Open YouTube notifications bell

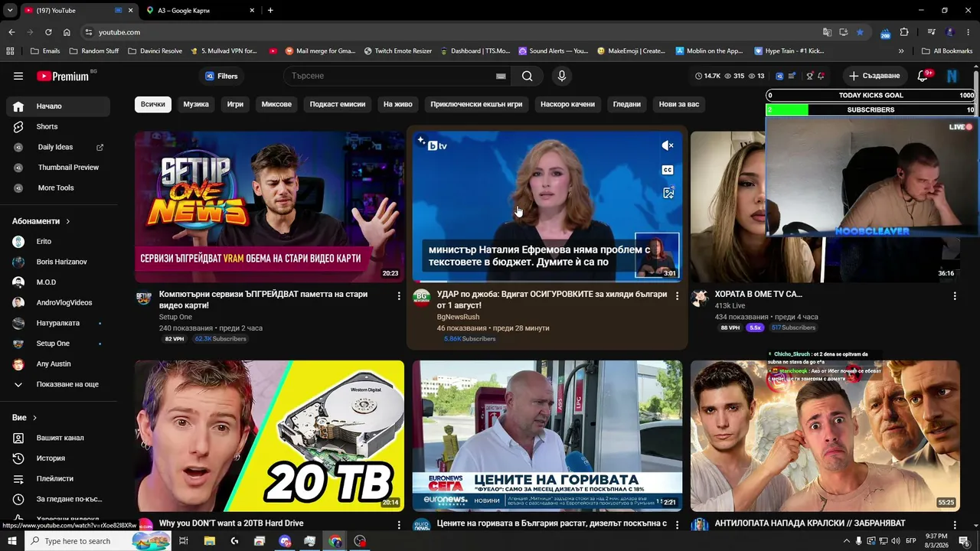coord(923,76)
